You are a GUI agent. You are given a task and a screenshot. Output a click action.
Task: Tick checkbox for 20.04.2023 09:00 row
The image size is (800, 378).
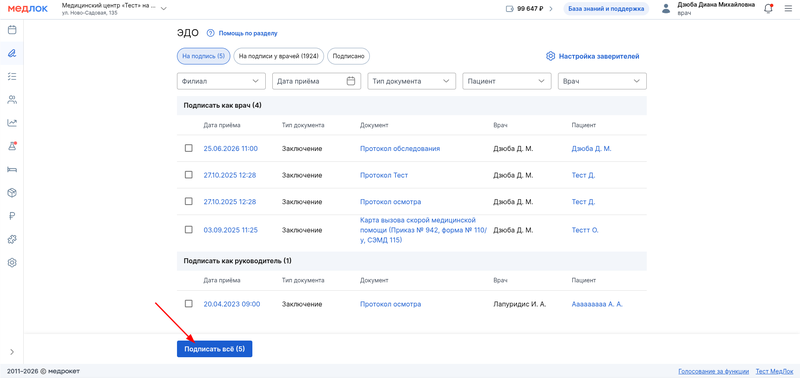pyautogui.click(x=189, y=304)
